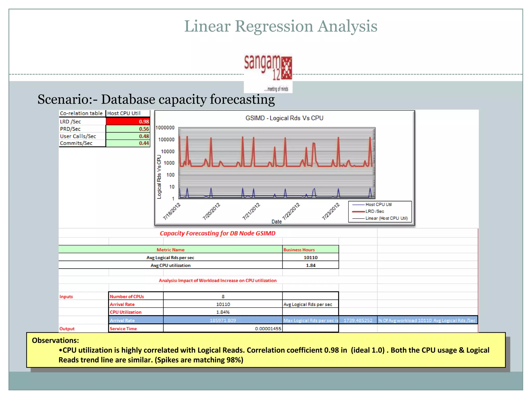The height and width of the screenshot is (399, 532).
Task: Click the 7/23/2012 date axis label
Action: tap(331, 211)
